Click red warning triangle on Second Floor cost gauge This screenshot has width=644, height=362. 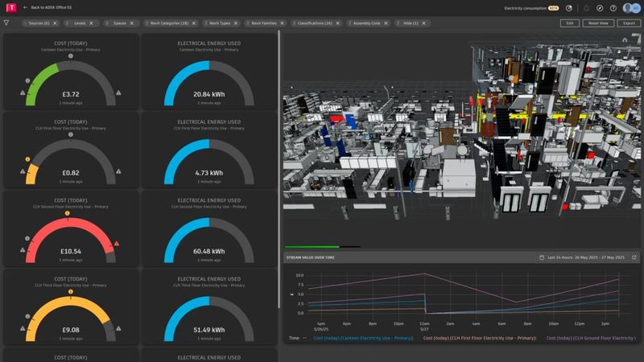[117, 244]
